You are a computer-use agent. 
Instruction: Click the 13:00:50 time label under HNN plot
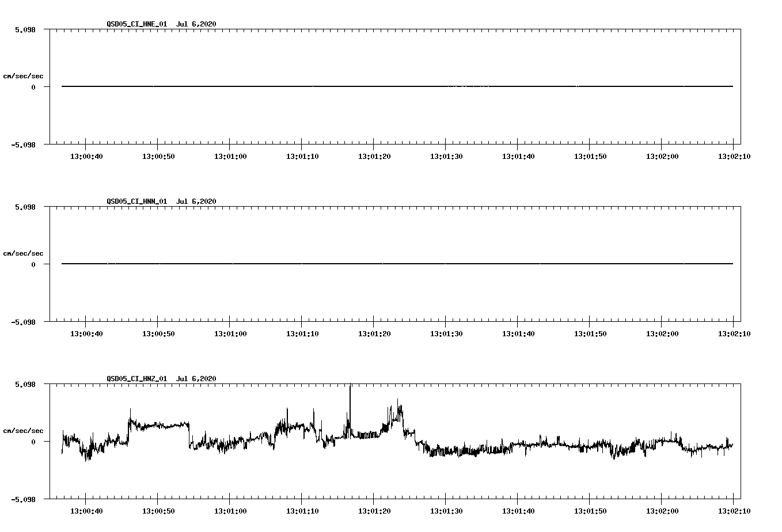coord(158,333)
